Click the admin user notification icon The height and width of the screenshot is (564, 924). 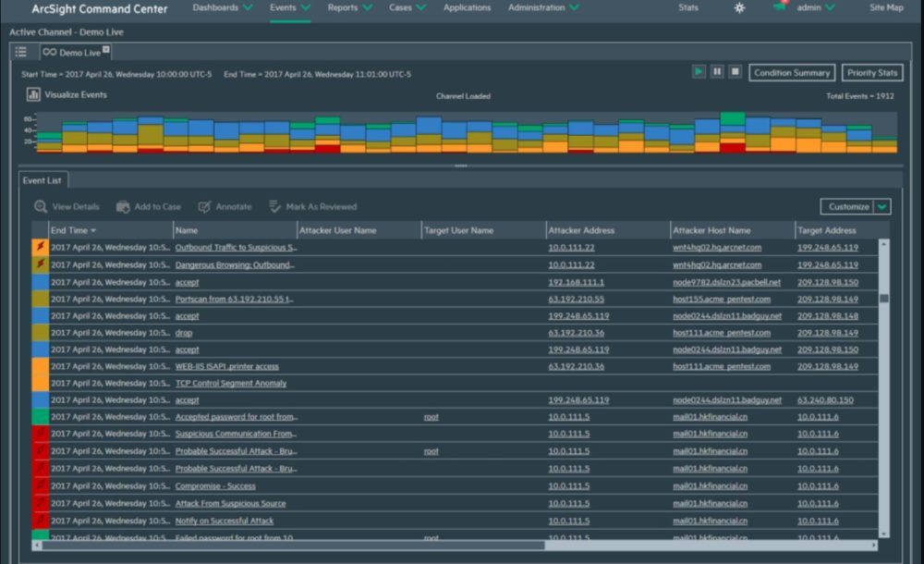[781, 7]
